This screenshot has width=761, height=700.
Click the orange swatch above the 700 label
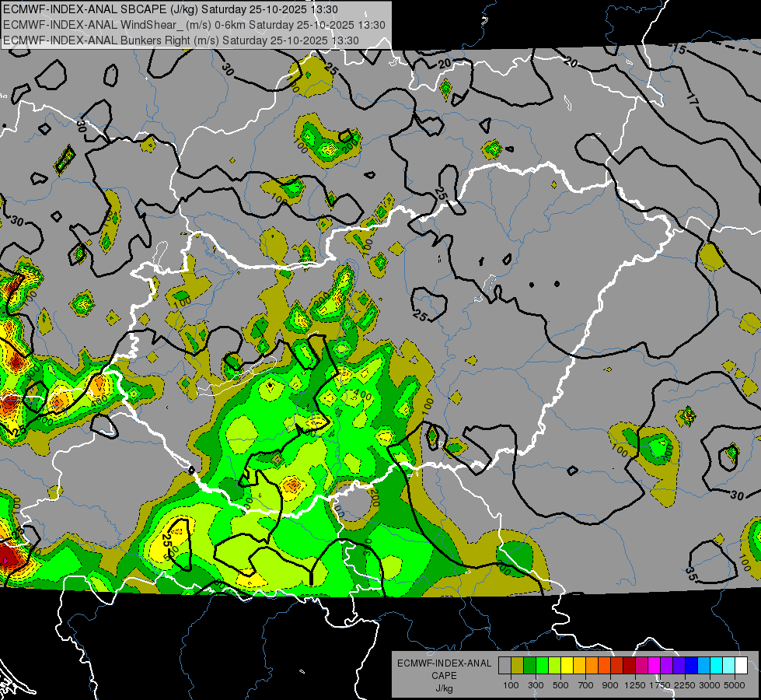[x=592, y=666]
